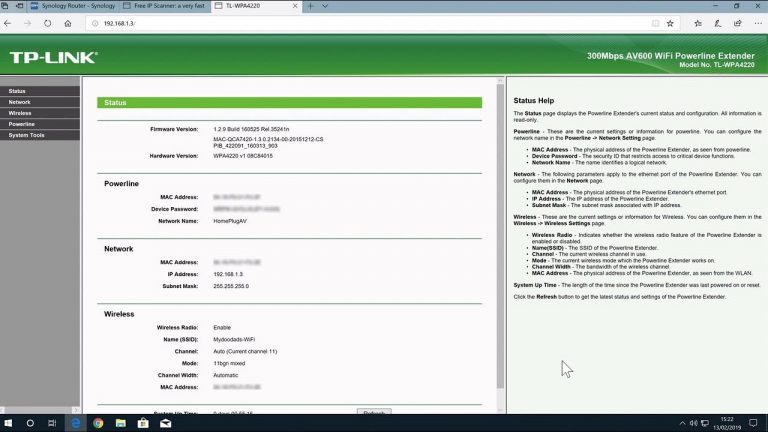Click the Channel Width Automatic value

point(226,375)
